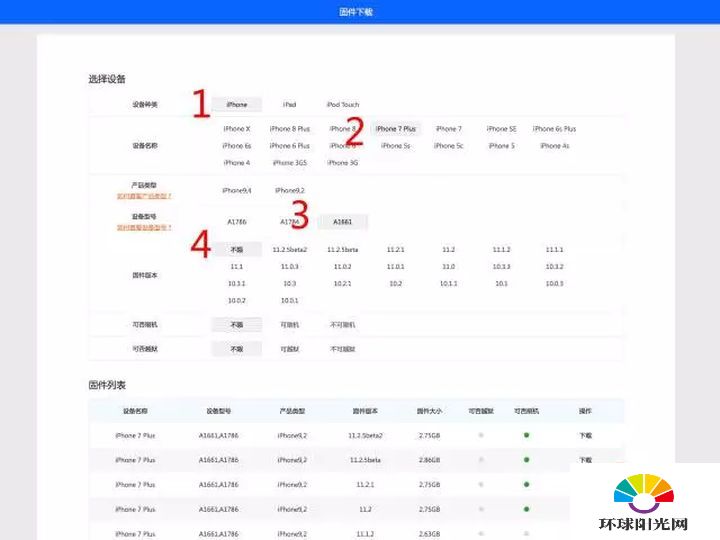Select firmware version 10.0.3 filter
The image size is (720, 540).
[x=554, y=284]
